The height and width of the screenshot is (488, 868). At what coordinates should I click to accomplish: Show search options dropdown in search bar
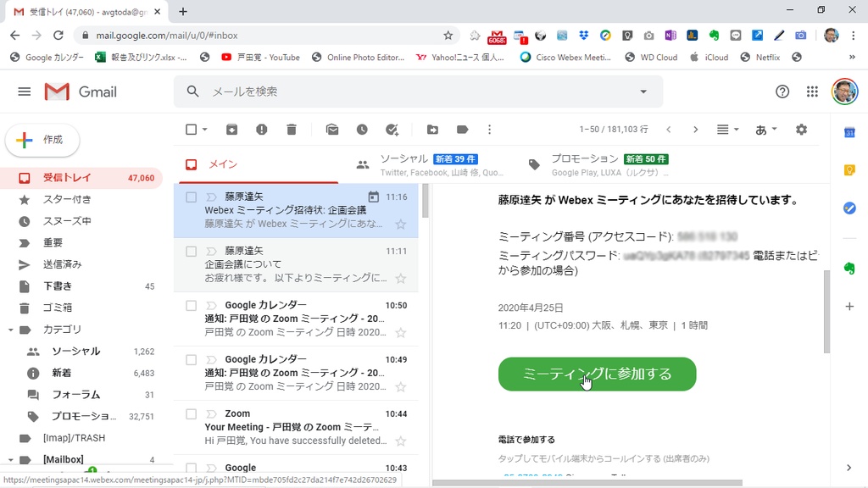[643, 91]
